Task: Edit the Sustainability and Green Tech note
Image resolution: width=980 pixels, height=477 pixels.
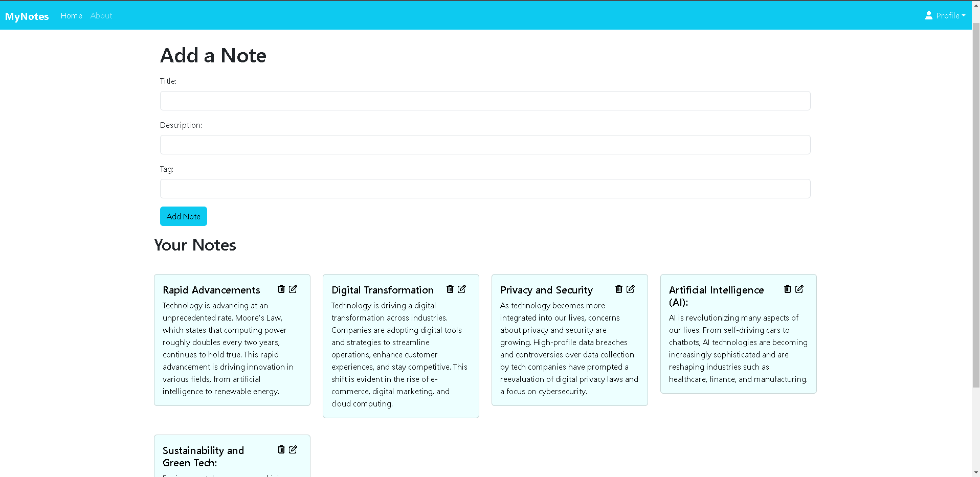Action: point(293,449)
